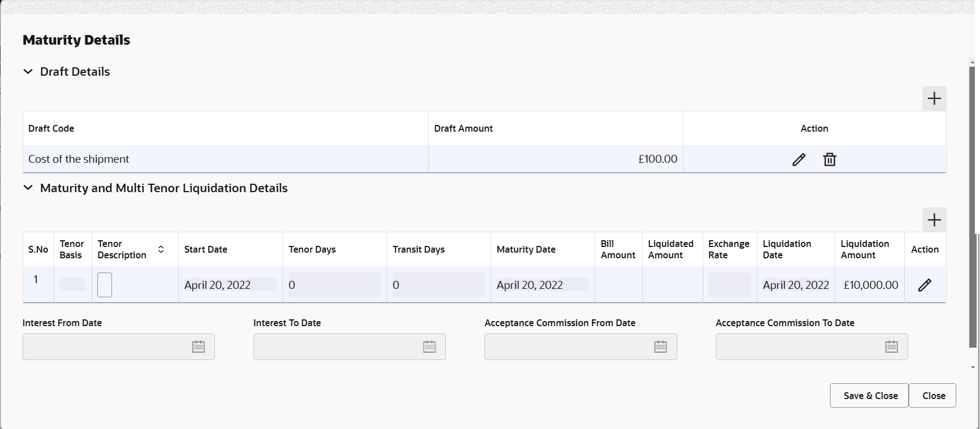Viewport: 980px width, 429px height.
Task: Sort by Tenor Description column
Action: coord(161,249)
